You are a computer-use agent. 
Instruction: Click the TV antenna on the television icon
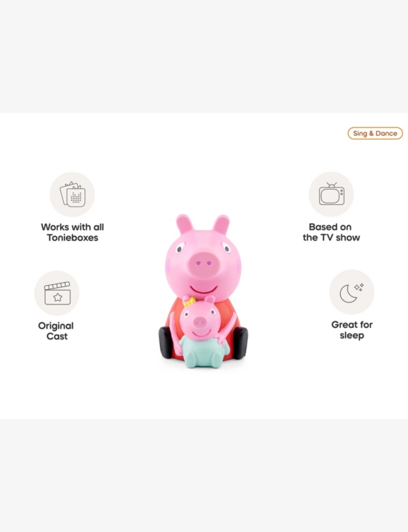(332, 185)
